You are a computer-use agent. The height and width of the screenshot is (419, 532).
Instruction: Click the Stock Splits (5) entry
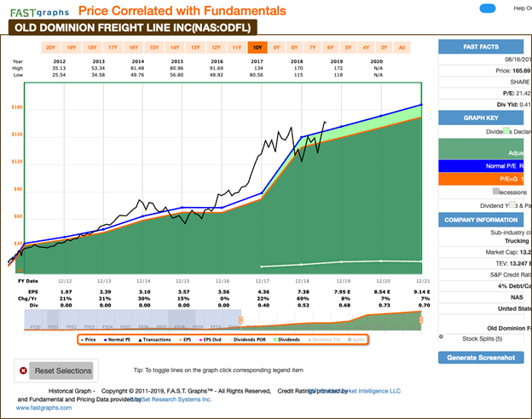click(483, 339)
